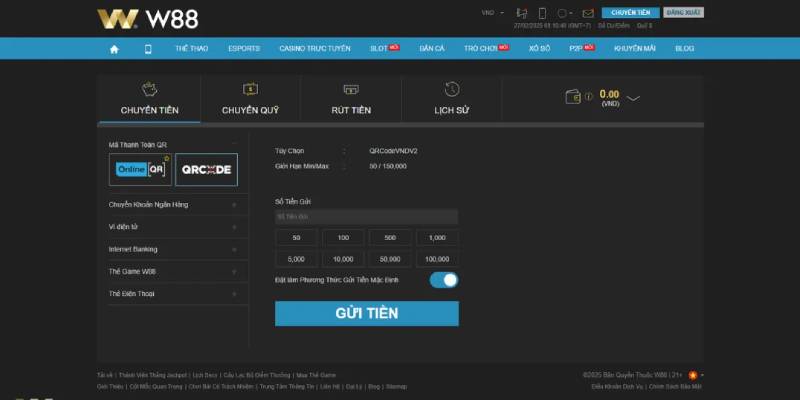Open the Bắn Cá menu item

(432, 48)
